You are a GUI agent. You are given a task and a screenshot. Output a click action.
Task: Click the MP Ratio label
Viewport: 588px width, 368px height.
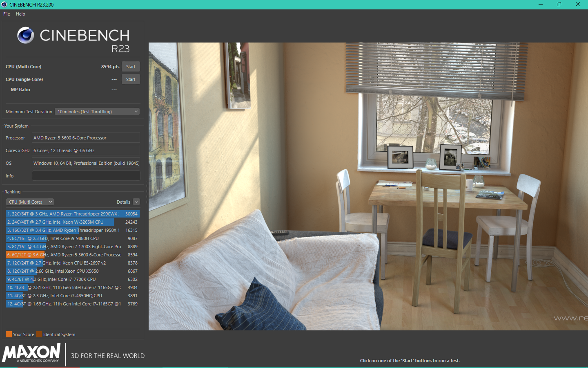click(20, 90)
